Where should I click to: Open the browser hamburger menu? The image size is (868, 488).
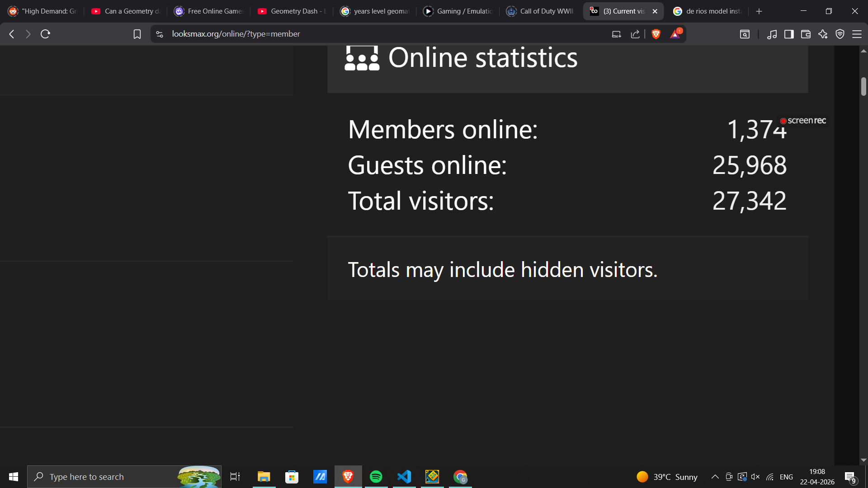pyautogui.click(x=856, y=34)
